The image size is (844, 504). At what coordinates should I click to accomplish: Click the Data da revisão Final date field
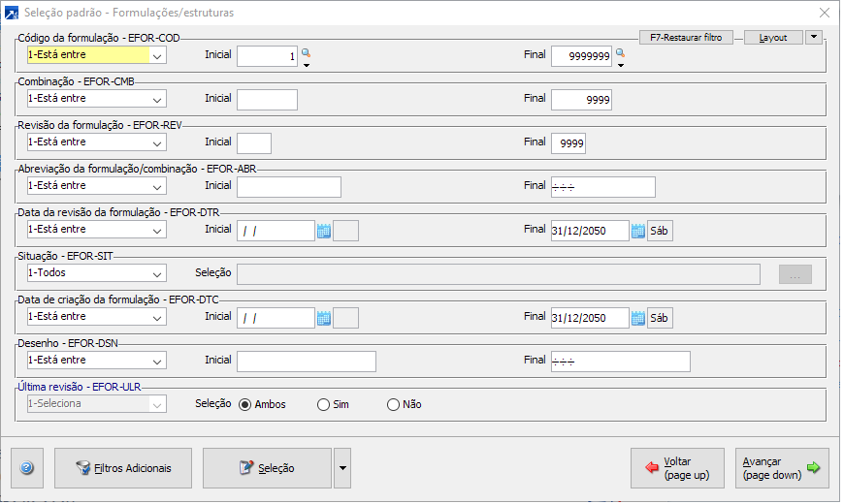pos(590,231)
